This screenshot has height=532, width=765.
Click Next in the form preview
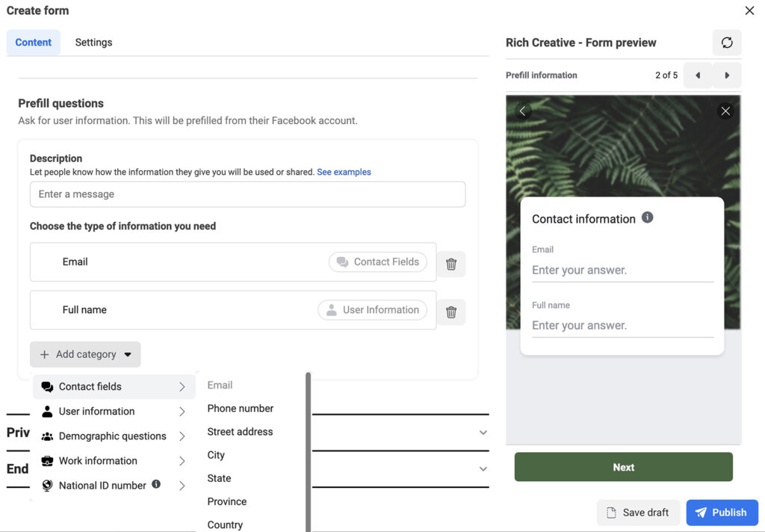click(623, 466)
